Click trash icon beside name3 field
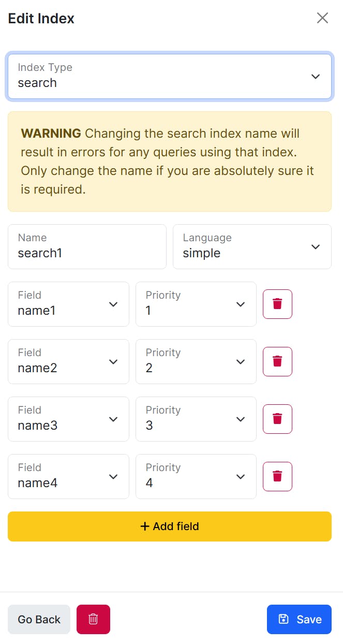Image resolution: width=343 pixels, height=644 pixels. pyautogui.click(x=277, y=419)
